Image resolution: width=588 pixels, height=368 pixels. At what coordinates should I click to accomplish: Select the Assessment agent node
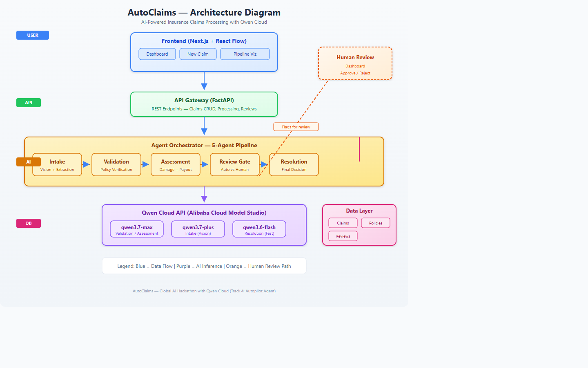coord(176,165)
